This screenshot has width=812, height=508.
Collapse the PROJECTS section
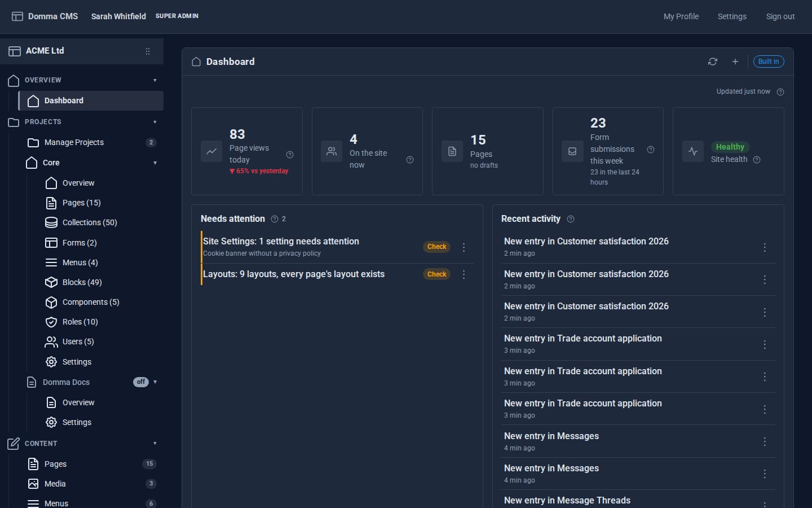(155, 122)
